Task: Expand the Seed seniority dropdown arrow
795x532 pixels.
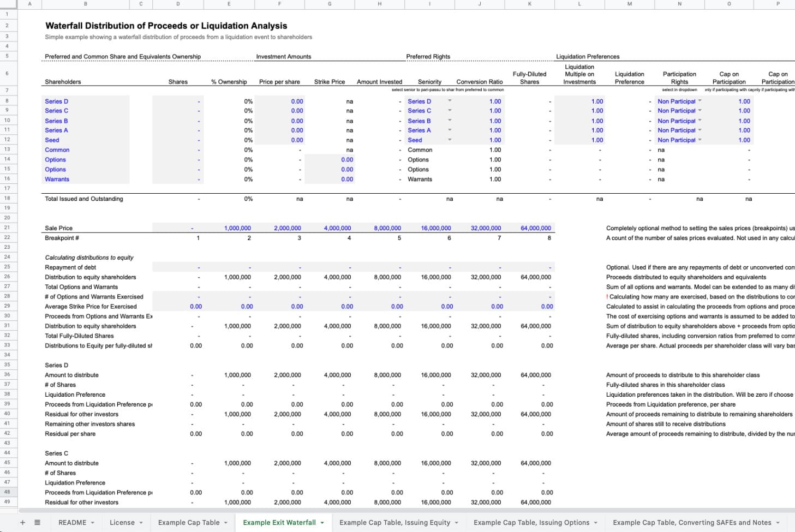Action: (x=450, y=140)
